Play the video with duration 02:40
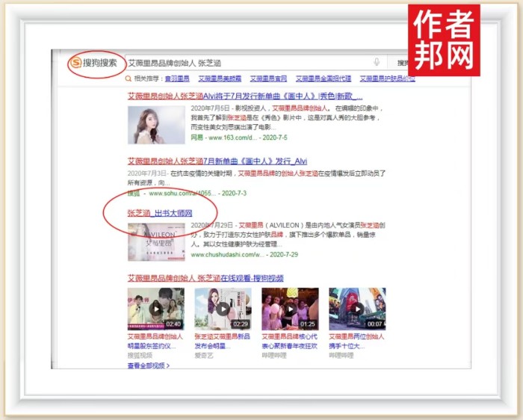 coord(155,309)
